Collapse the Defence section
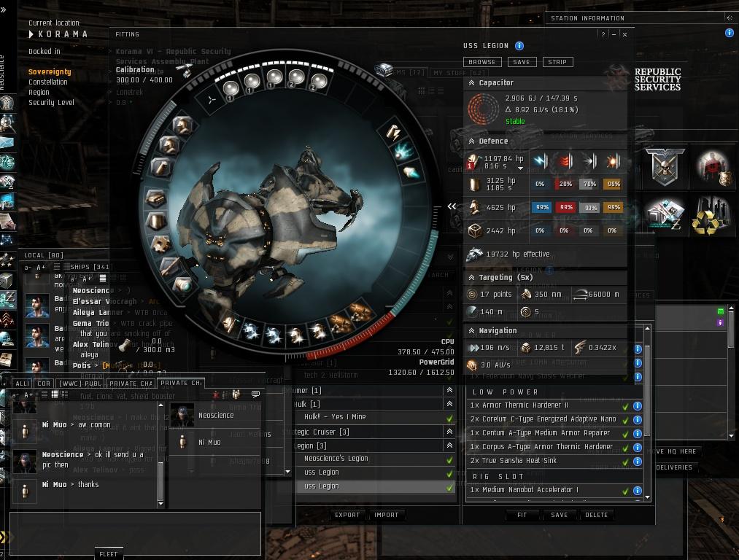The image size is (739, 560). coord(471,141)
